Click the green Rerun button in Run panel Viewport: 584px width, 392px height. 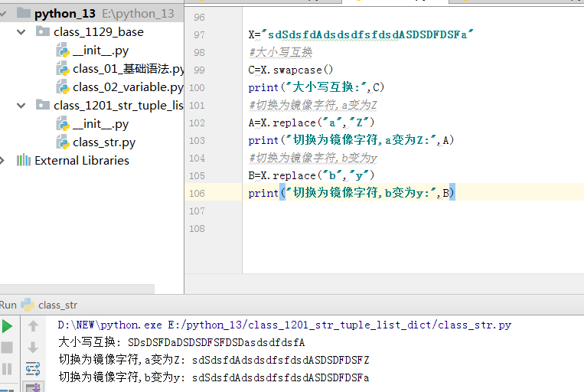pyautogui.click(x=8, y=326)
